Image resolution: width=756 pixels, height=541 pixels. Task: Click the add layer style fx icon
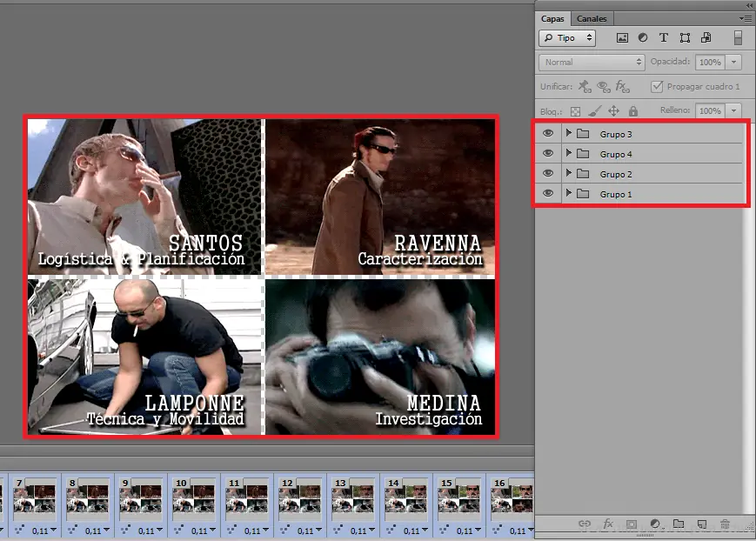point(608,524)
